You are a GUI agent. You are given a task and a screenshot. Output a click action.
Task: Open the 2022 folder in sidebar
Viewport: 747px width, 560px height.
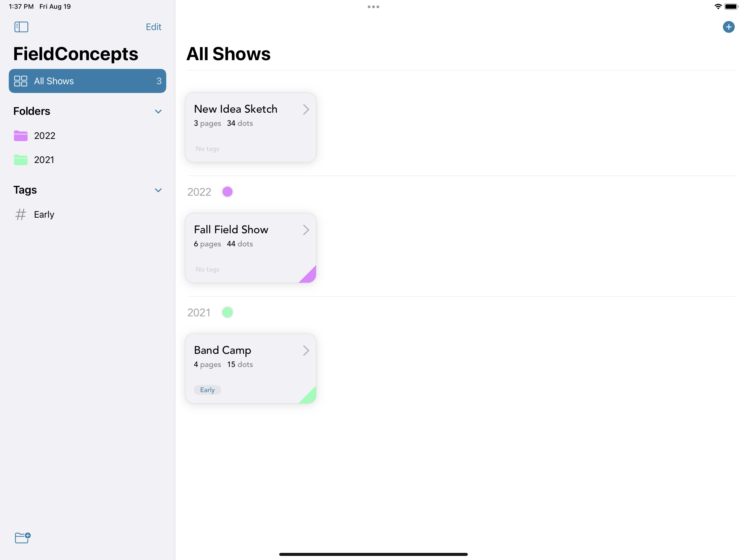point(87,136)
